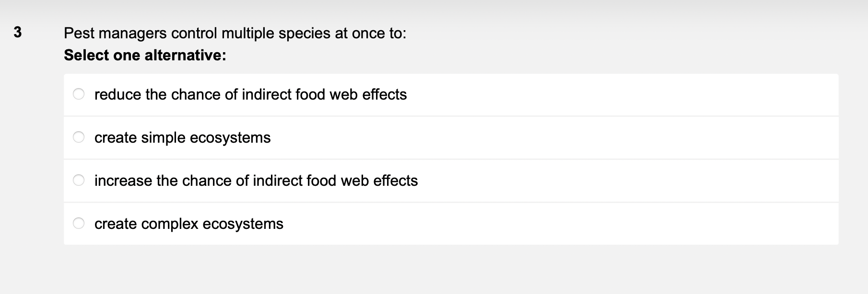This screenshot has height=294, width=868.
Task: Click 'reduce the chance of indirect food web effects' text
Action: (x=250, y=94)
